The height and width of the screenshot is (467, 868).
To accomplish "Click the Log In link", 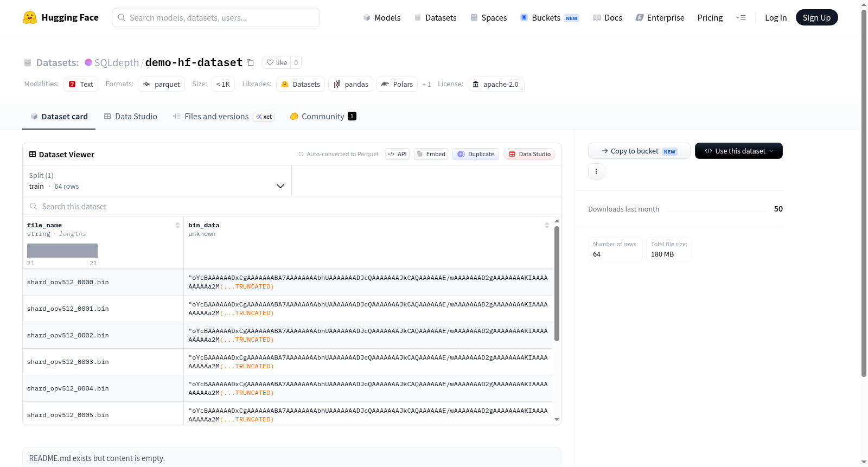I will (776, 17).
